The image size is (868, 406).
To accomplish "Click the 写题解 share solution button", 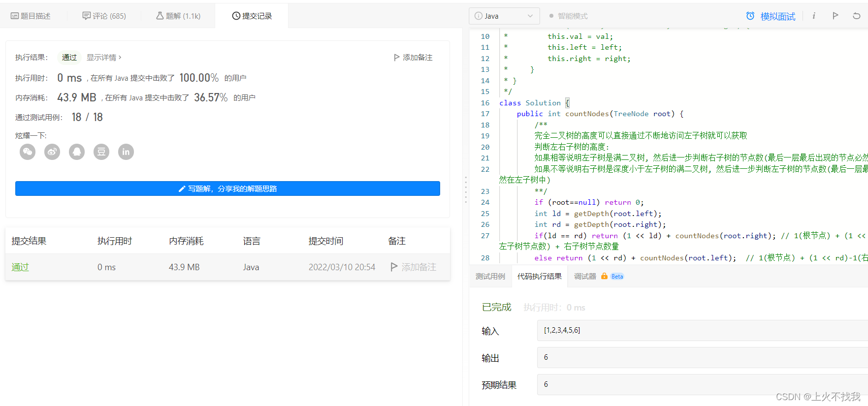I will pyautogui.click(x=227, y=188).
